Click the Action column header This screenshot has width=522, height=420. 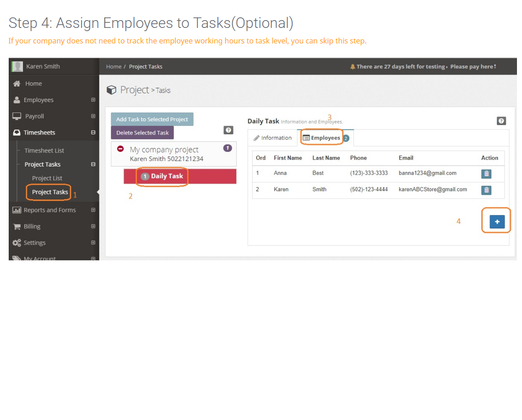click(489, 158)
